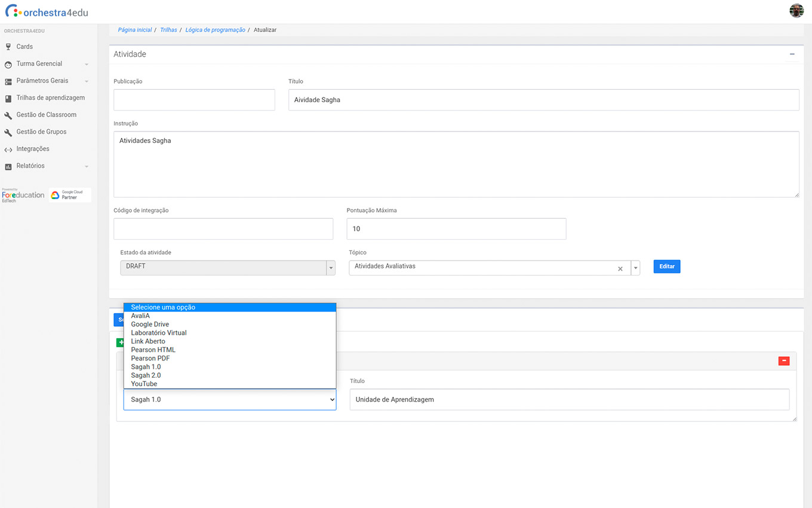
Task: Click the green plus add button
Action: 121,342
